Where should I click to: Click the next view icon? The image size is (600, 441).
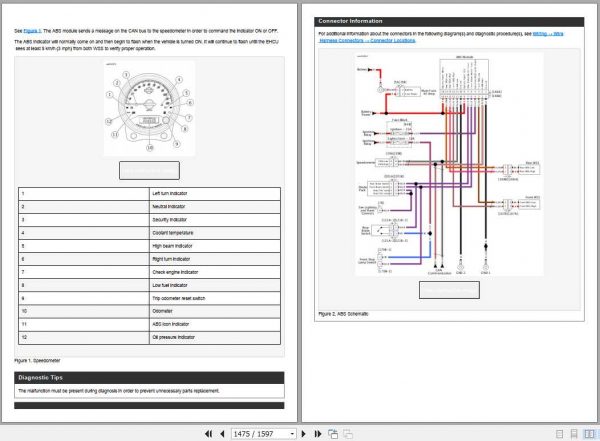tap(348, 434)
